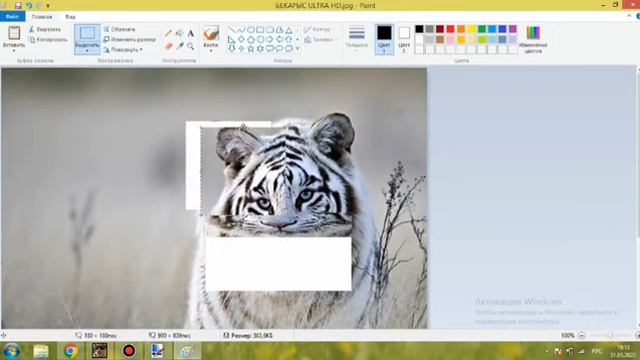640x360 pixels.
Task: Click Copy (Копировать) button
Action: pyautogui.click(x=48, y=40)
